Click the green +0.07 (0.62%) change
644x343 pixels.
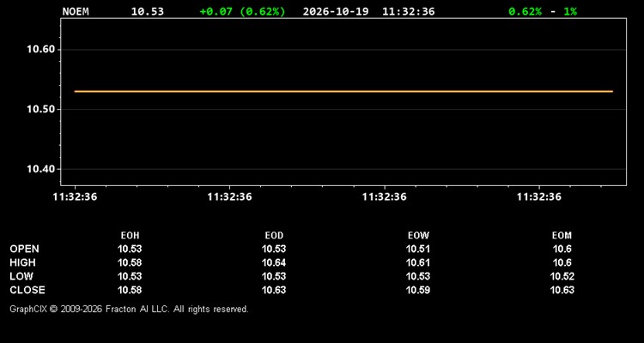[242, 11]
